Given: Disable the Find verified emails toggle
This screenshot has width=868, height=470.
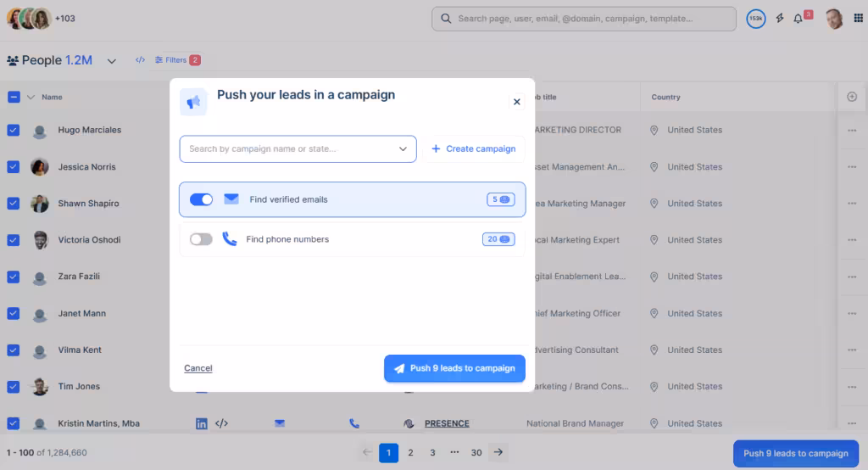Looking at the screenshot, I should [201, 199].
